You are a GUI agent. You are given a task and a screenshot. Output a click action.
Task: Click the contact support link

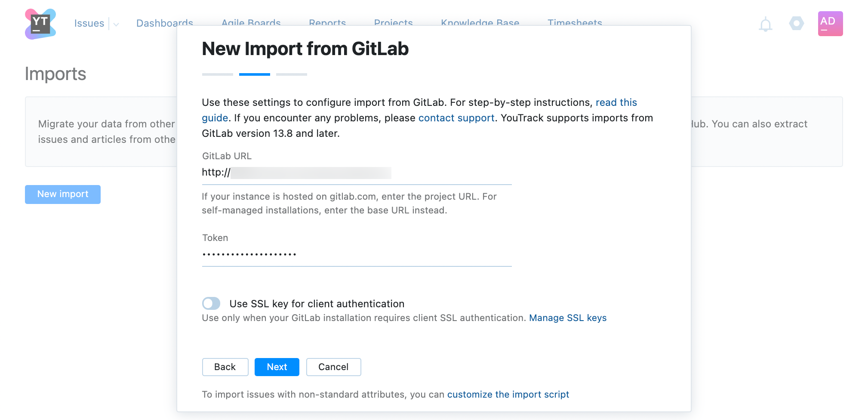pos(456,118)
